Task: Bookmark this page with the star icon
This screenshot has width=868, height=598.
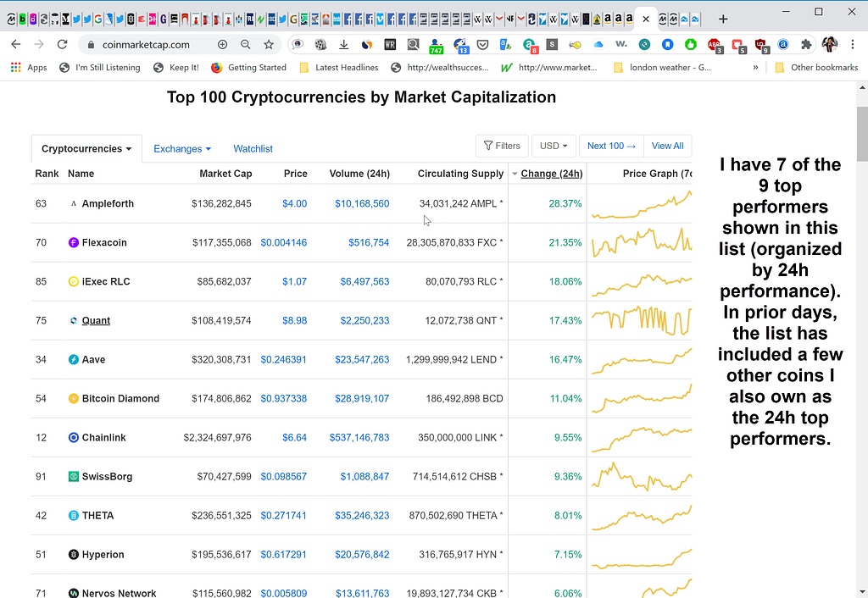Action: pyautogui.click(x=269, y=44)
